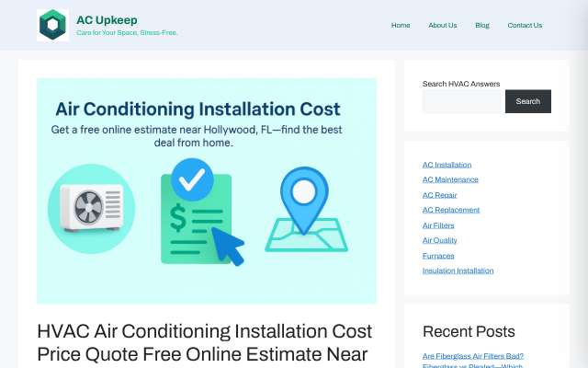This screenshot has height=368, width=588.
Task: Click the 'Care for Your Space, Stress-Free.' tagline
Action: [x=127, y=33]
